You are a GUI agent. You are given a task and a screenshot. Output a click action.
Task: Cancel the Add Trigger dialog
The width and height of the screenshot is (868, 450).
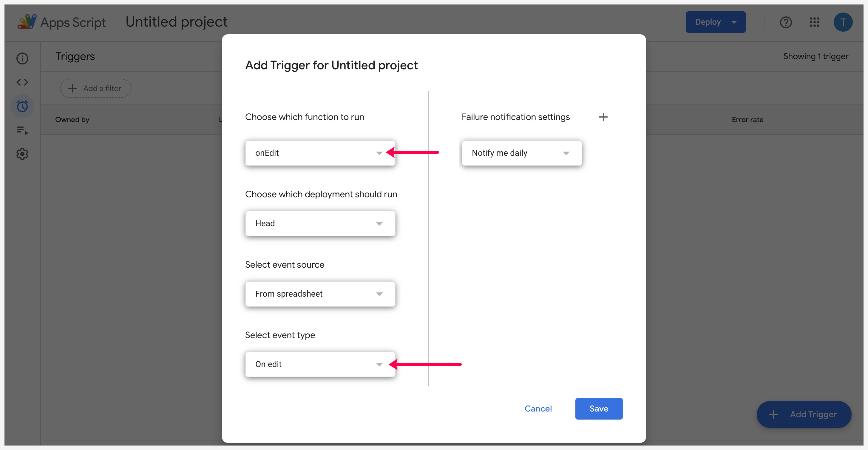[538, 409]
